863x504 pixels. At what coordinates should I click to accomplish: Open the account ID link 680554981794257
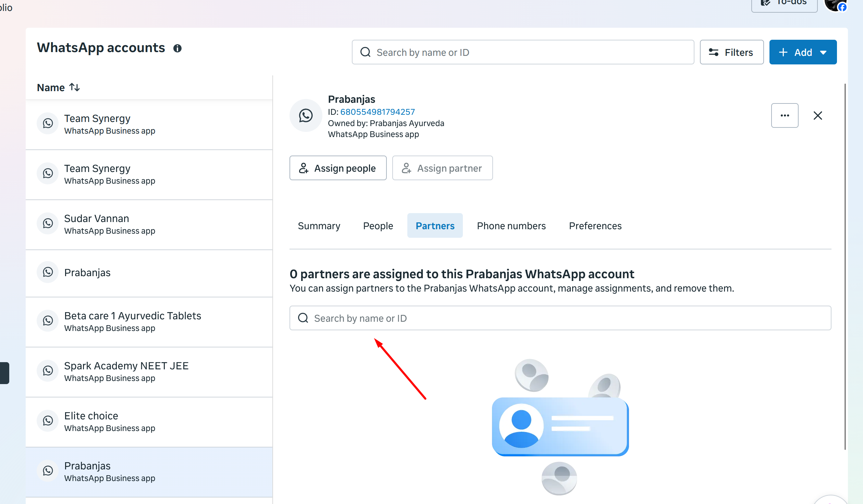pos(377,112)
